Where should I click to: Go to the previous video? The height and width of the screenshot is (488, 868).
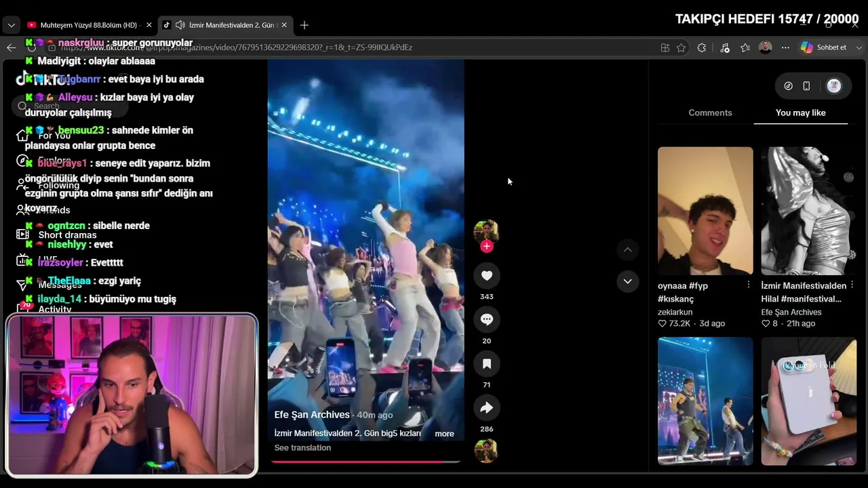point(628,250)
